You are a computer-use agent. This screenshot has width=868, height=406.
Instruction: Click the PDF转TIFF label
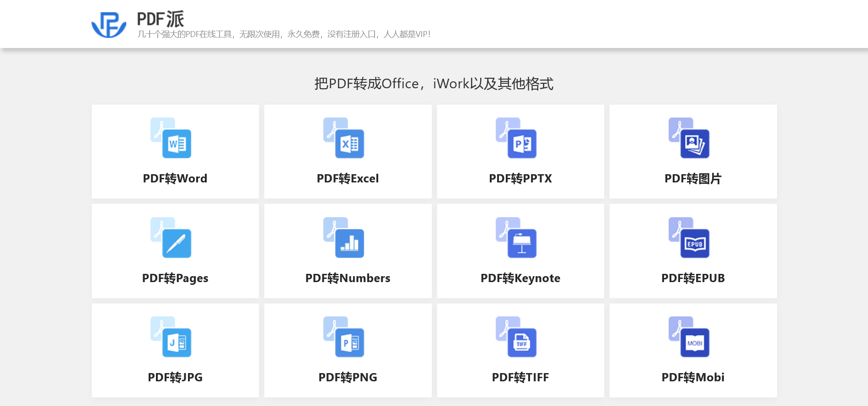520,377
